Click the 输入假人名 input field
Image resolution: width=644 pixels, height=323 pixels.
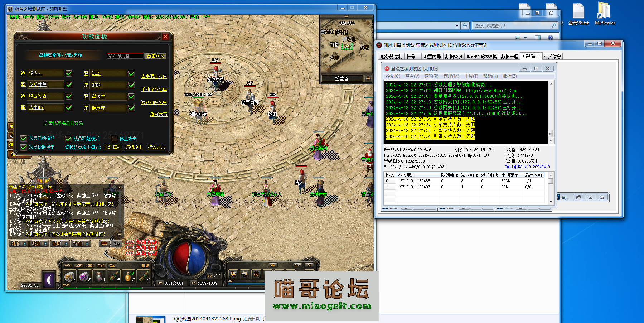125,56
